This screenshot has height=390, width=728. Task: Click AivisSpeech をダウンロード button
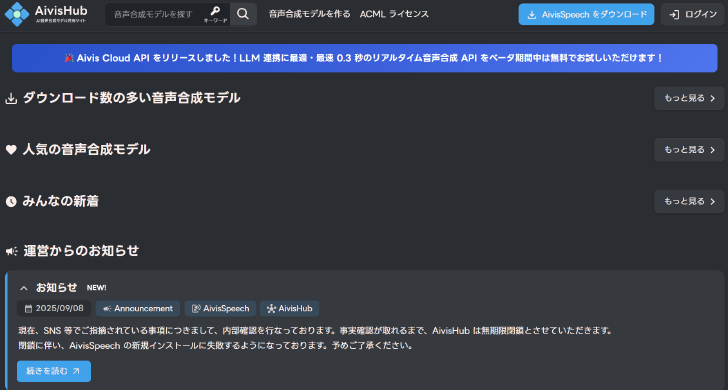(586, 14)
